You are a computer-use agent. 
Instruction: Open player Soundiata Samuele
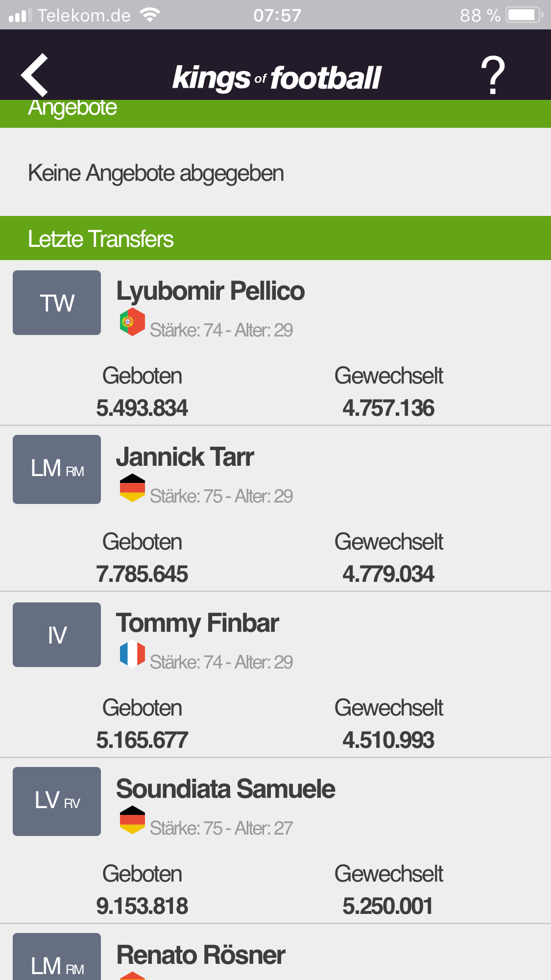point(226,789)
